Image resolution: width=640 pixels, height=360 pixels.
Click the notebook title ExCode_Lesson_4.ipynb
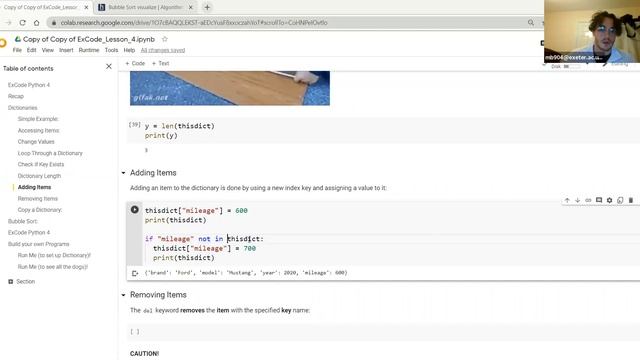[x=89, y=39]
